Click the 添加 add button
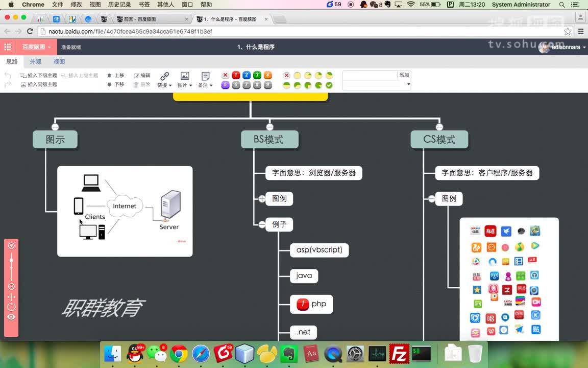This screenshot has height=368, width=588. [x=404, y=75]
